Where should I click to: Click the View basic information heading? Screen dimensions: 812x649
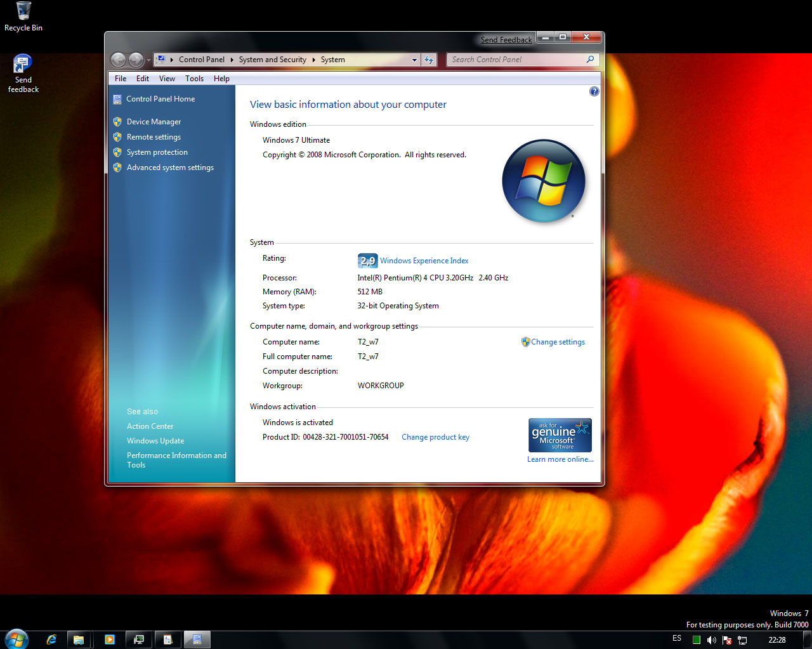pyautogui.click(x=348, y=105)
